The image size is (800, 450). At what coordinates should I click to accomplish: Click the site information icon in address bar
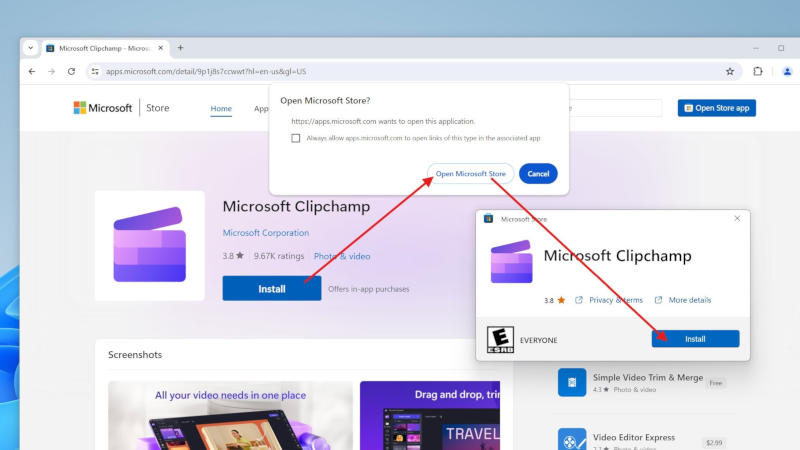tap(95, 72)
